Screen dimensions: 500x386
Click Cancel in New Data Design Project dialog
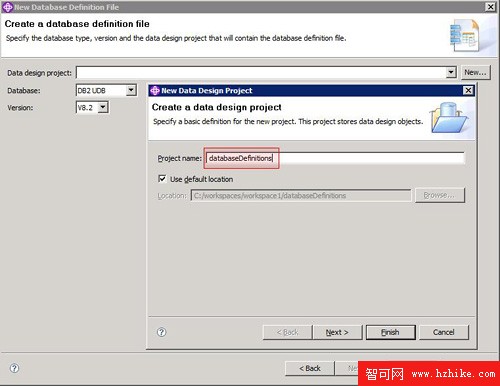pyautogui.click(x=444, y=332)
